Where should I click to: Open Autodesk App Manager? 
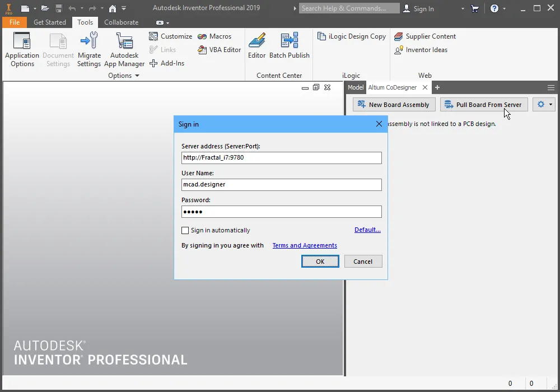124,50
